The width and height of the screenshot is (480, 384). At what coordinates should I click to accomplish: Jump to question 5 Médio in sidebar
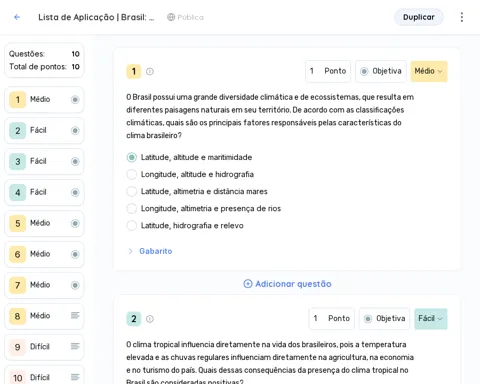44,223
